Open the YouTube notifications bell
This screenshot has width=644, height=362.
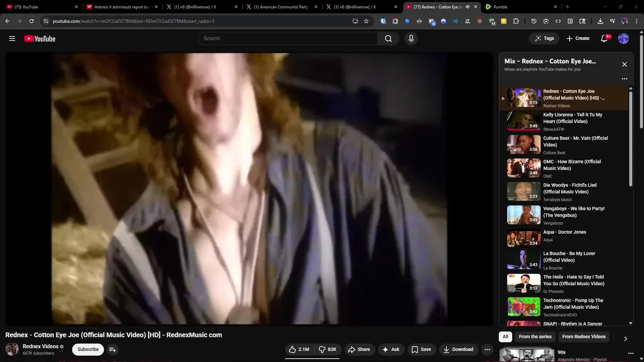[605, 39]
